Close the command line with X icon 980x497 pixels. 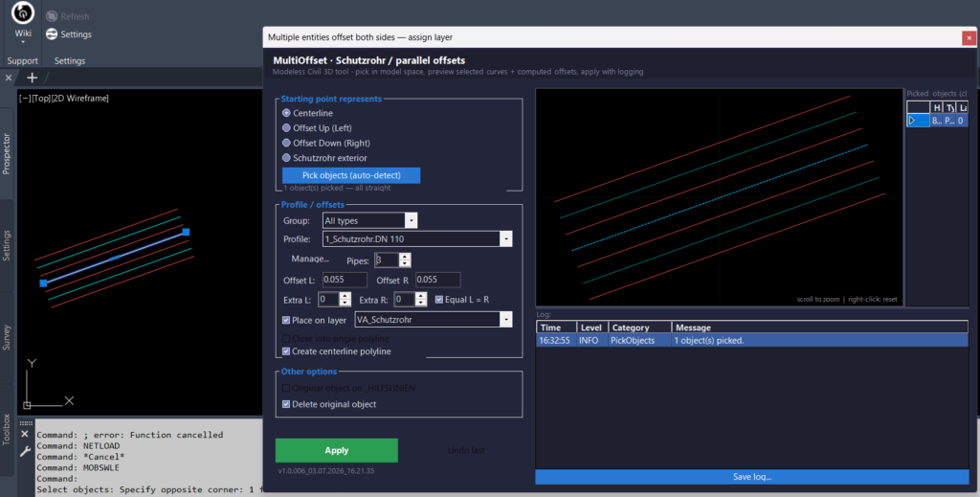click(24, 434)
